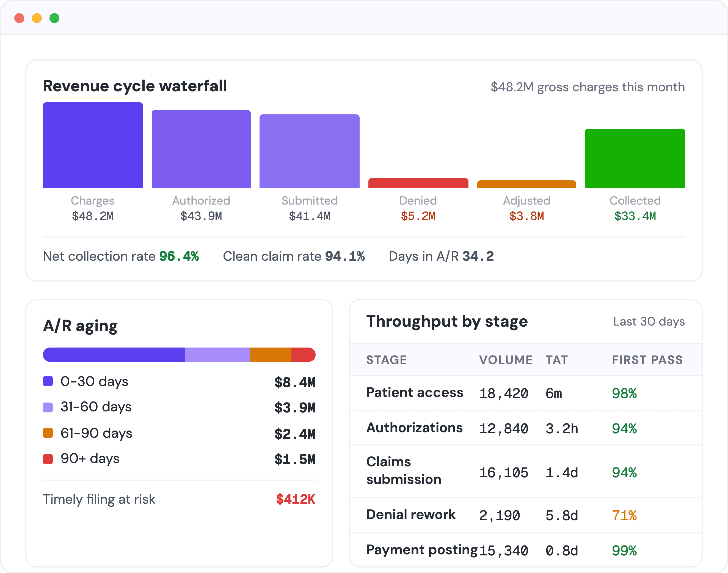The width and height of the screenshot is (728, 573).
Task: Click the TAT column header
Action: click(556, 360)
